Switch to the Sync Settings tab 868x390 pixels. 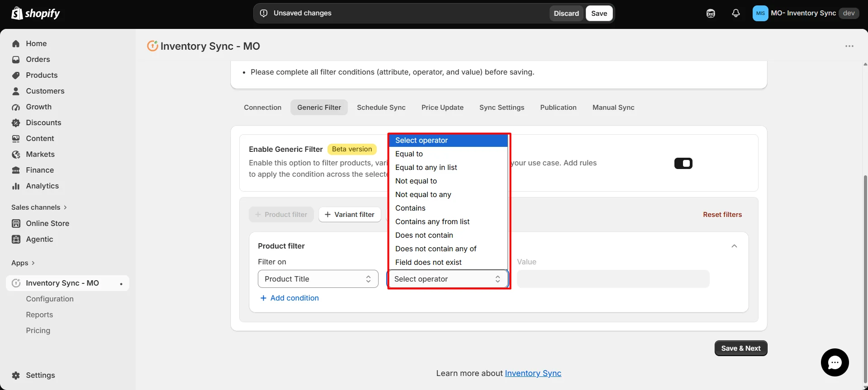(x=502, y=107)
